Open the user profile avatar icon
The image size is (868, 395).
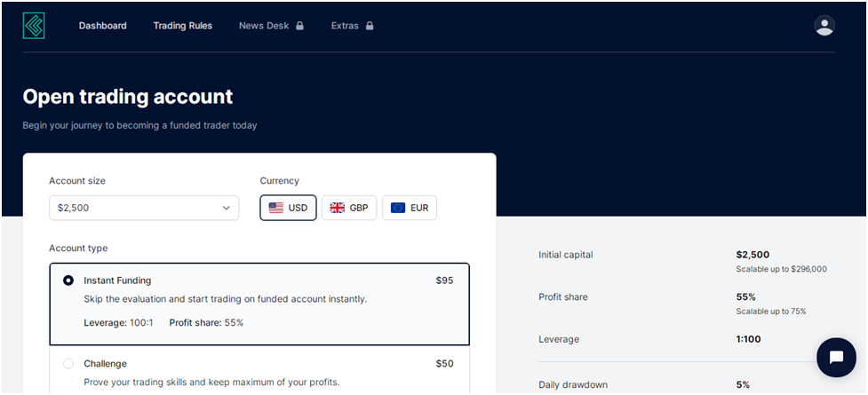pos(824,26)
